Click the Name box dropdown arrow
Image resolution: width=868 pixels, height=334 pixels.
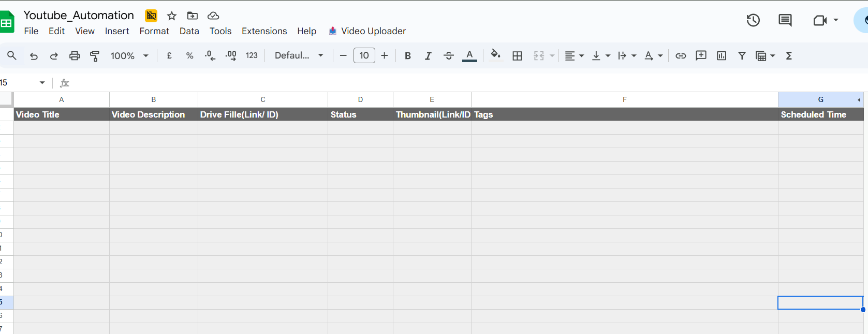coord(42,83)
